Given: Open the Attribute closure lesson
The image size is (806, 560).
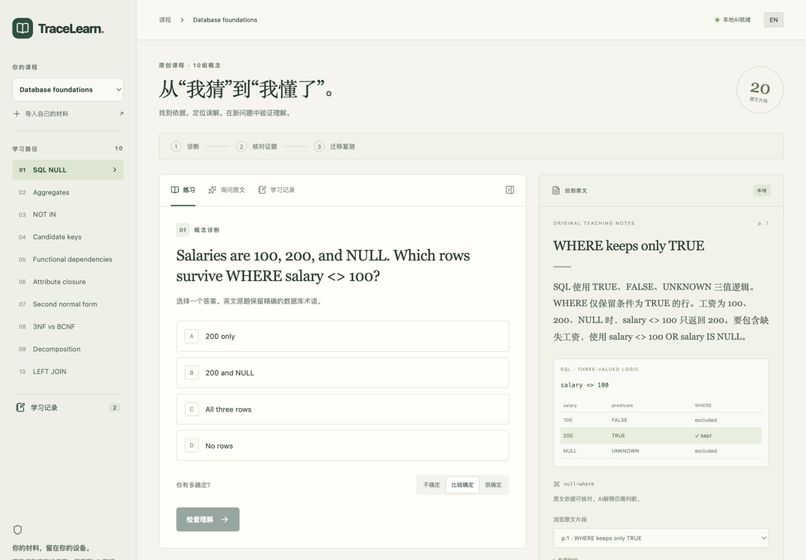Looking at the screenshot, I should [x=68, y=282].
